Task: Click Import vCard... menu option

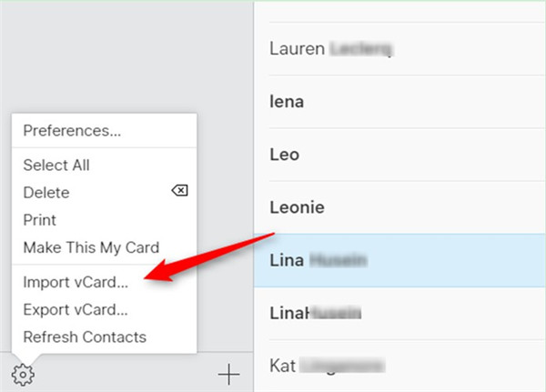Action: (x=76, y=282)
